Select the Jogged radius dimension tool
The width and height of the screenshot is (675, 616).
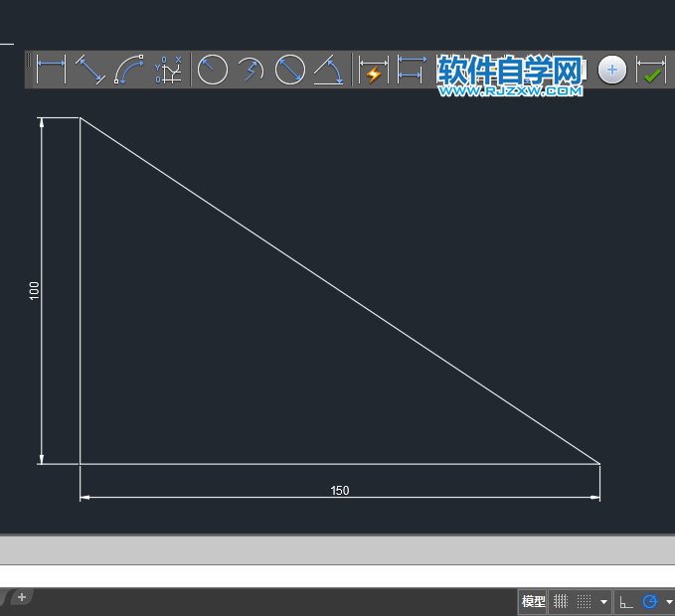click(251, 70)
